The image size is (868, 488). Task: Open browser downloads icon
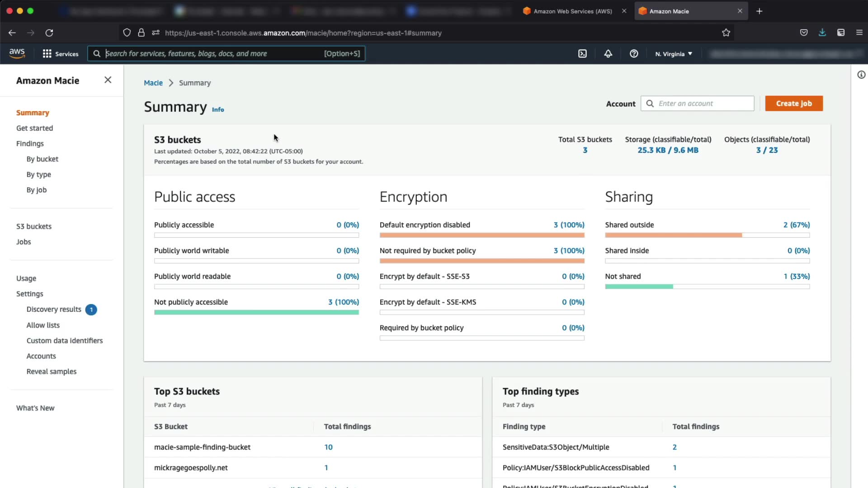tap(822, 33)
